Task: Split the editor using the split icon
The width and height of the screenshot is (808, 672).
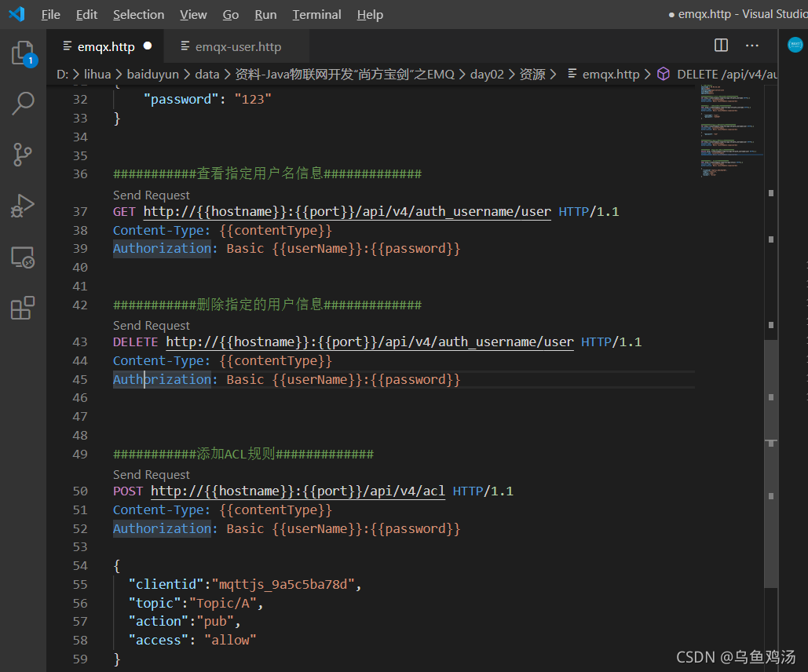Action: 720,46
